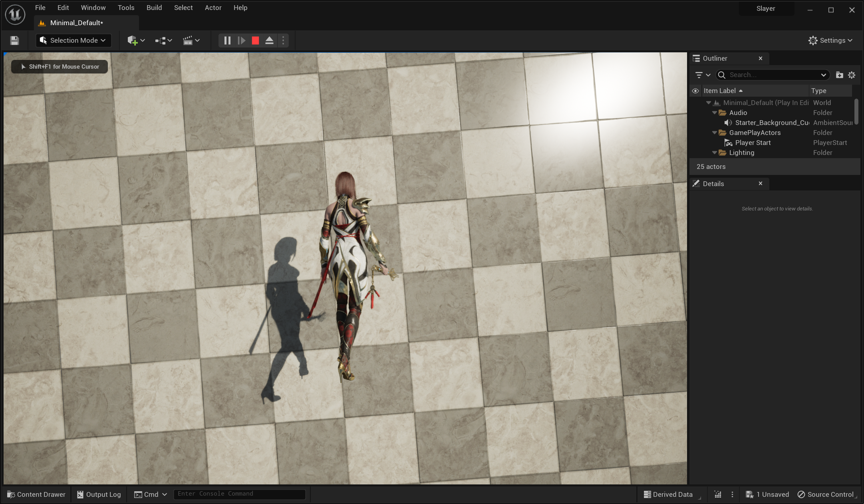Open Outliner settings gear icon

[852, 75]
